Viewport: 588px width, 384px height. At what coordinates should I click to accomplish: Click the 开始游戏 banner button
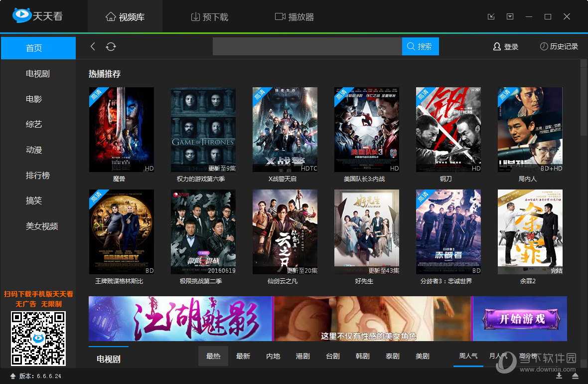tap(522, 319)
